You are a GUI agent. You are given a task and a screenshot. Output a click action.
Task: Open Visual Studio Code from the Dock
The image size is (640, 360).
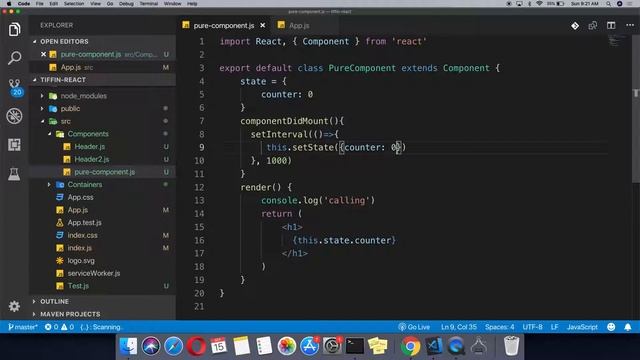coord(433,346)
